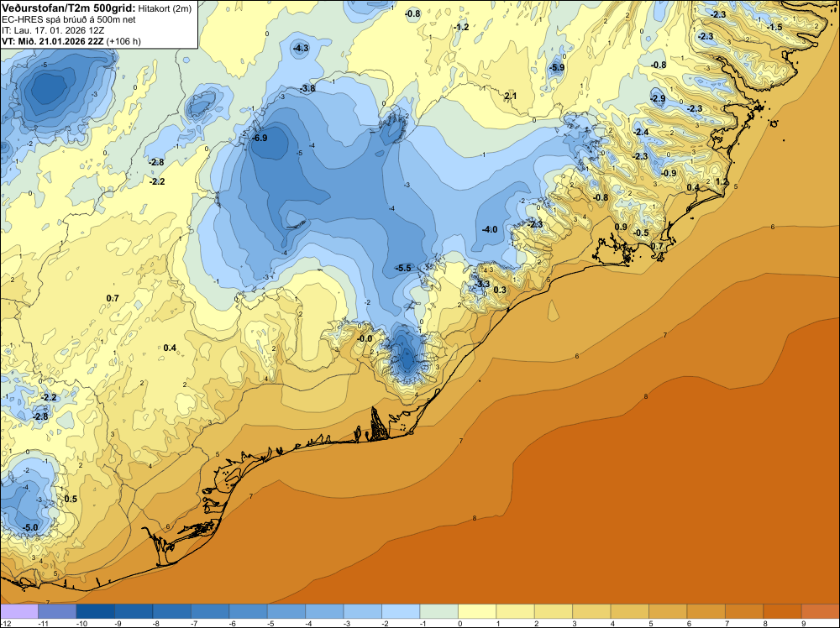Click the 0.9 temperature value

coord(621,227)
